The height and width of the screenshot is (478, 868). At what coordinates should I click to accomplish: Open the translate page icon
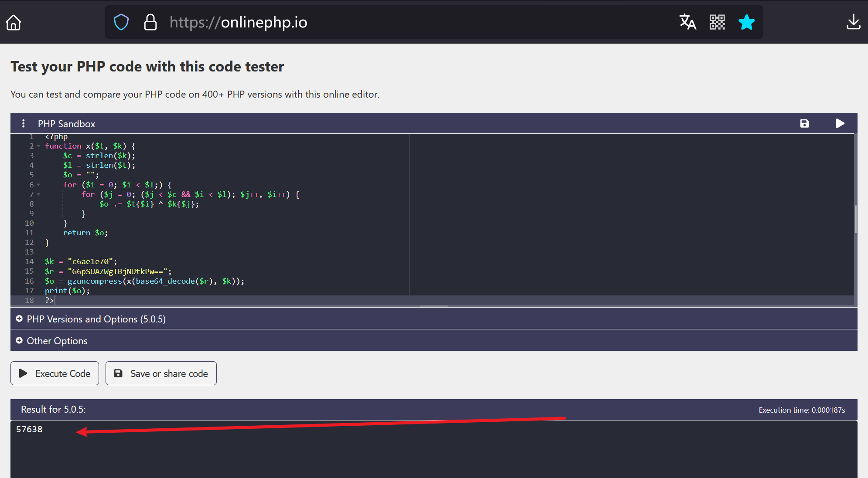coord(687,22)
